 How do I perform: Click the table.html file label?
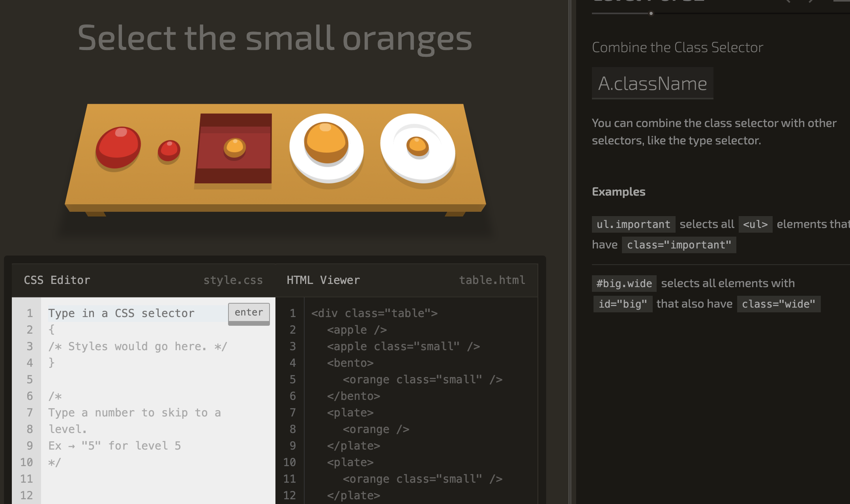point(492,280)
